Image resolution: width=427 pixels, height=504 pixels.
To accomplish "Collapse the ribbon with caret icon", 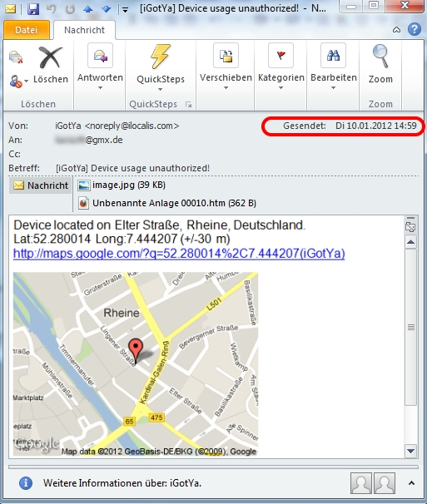I will (x=396, y=30).
